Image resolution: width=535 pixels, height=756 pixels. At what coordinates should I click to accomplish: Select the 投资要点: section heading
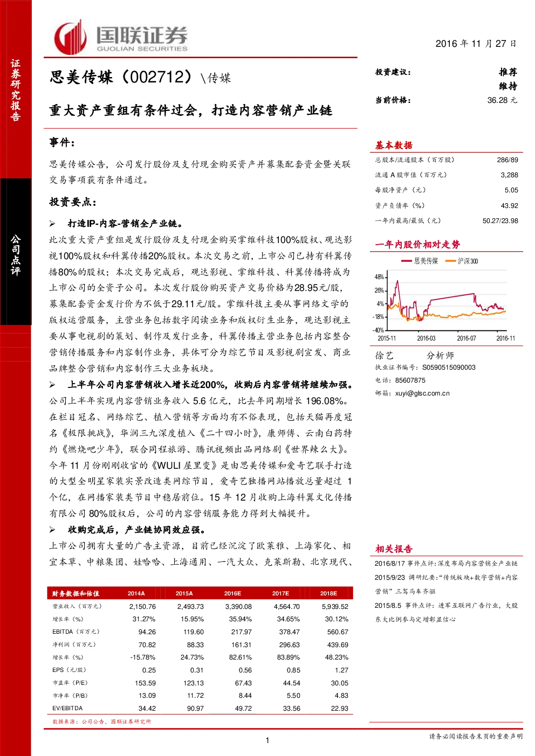(x=73, y=202)
